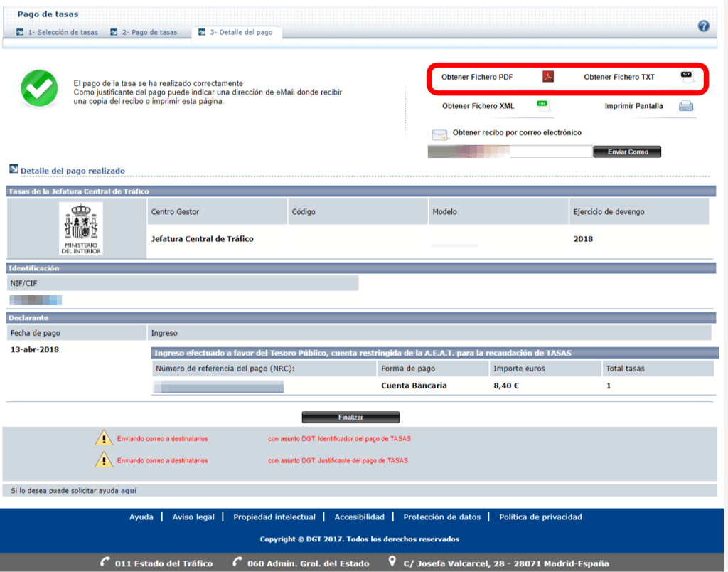Screen dimensions: 728x572
Task: Click the PDF file download icon
Action: pyautogui.click(x=547, y=77)
